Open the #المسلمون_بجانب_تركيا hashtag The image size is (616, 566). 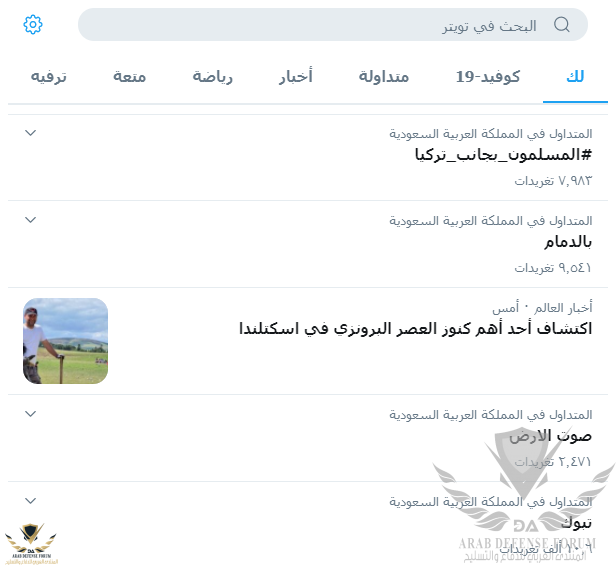pyautogui.click(x=503, y=155)
